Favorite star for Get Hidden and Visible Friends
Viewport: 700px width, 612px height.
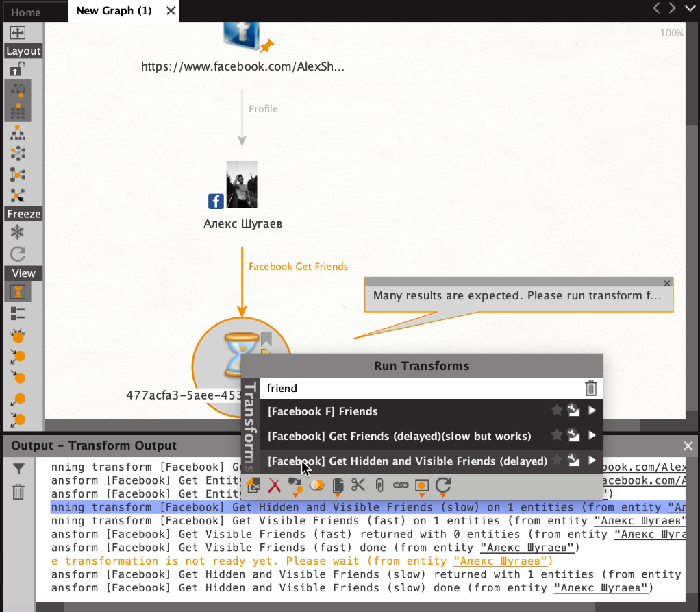(x=556, y=459)
